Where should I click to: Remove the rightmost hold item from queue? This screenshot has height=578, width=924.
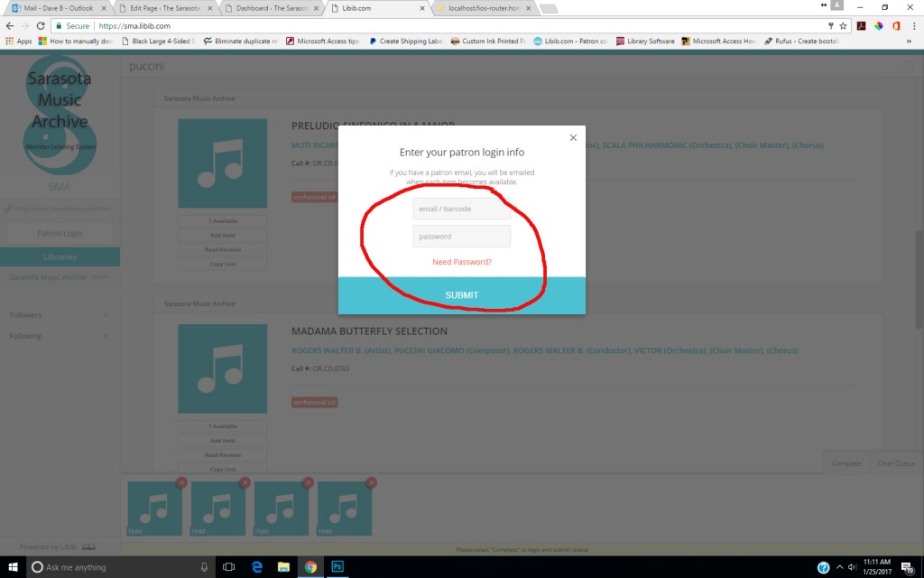(x=371, y=482)
